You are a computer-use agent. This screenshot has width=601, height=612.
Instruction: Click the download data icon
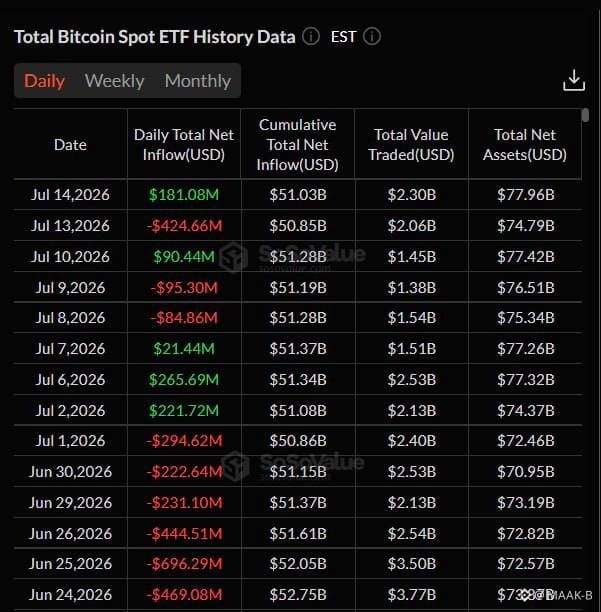(x=574, y=80)
